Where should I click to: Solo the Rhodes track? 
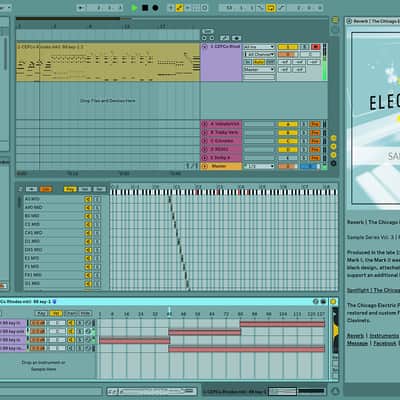(304, 47)
